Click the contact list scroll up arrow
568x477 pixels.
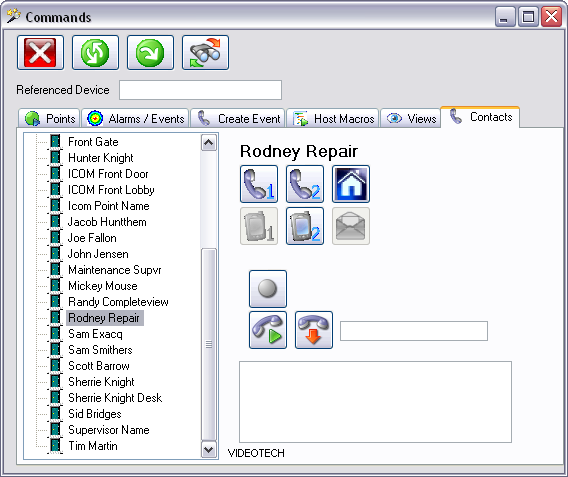[209, 143]
